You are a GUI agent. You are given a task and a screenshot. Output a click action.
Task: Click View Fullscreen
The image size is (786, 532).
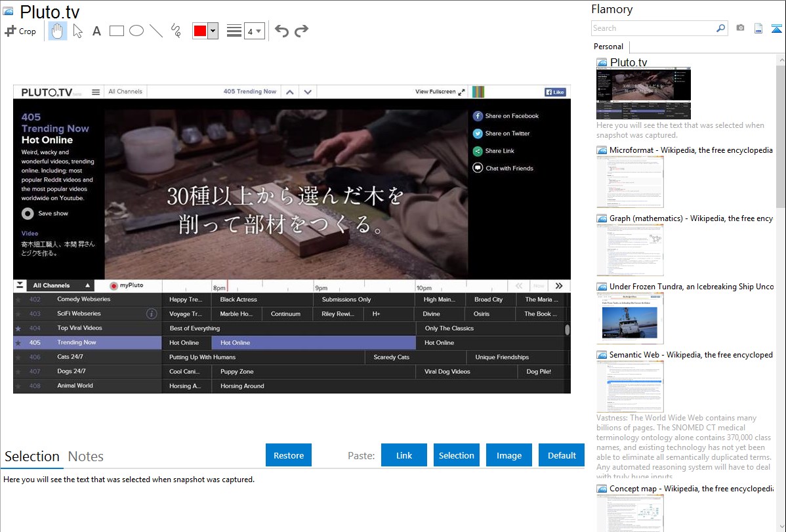pos(440,92)
